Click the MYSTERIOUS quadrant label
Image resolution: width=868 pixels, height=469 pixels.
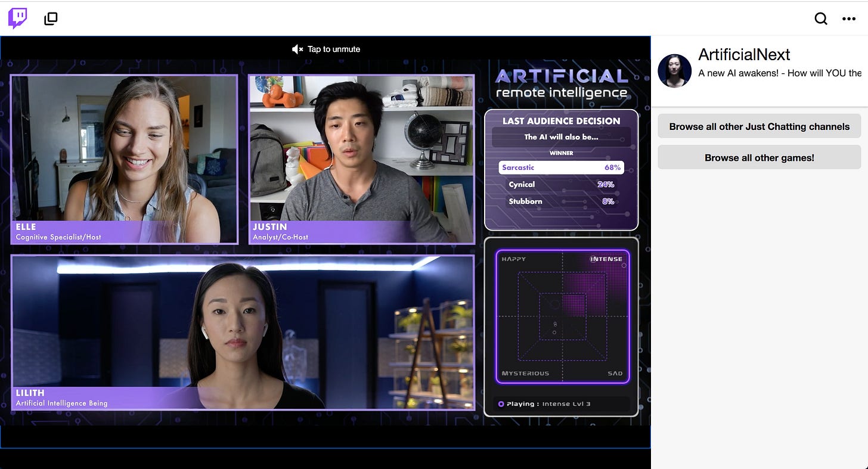[525, 374]
